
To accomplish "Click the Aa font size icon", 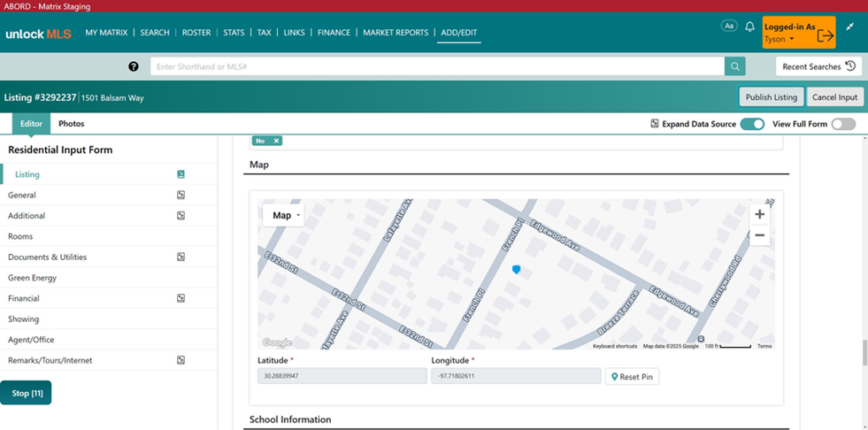I will point(729,26).
